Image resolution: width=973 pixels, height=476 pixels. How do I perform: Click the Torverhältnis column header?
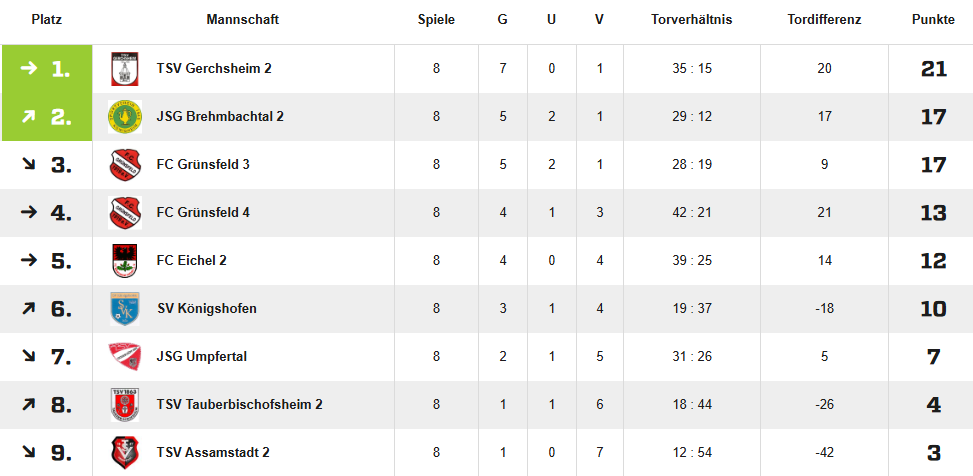pos(691,20)
